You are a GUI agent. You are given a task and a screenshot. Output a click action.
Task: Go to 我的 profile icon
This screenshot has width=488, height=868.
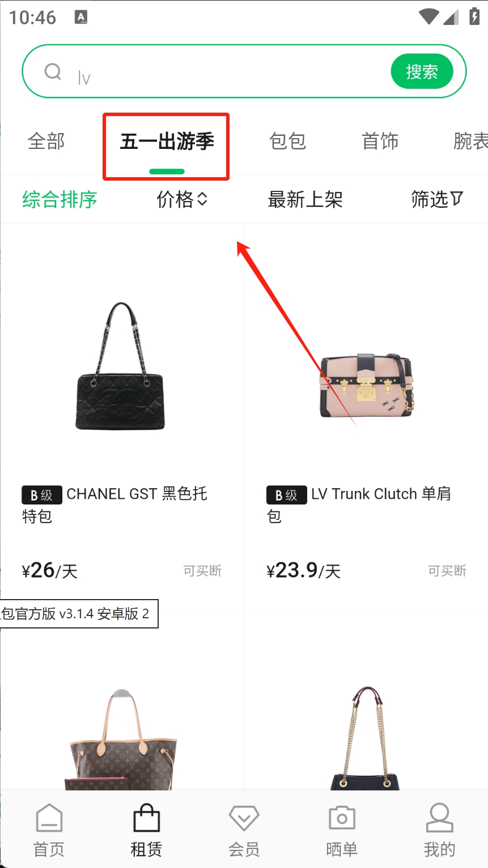click(439, 818)
